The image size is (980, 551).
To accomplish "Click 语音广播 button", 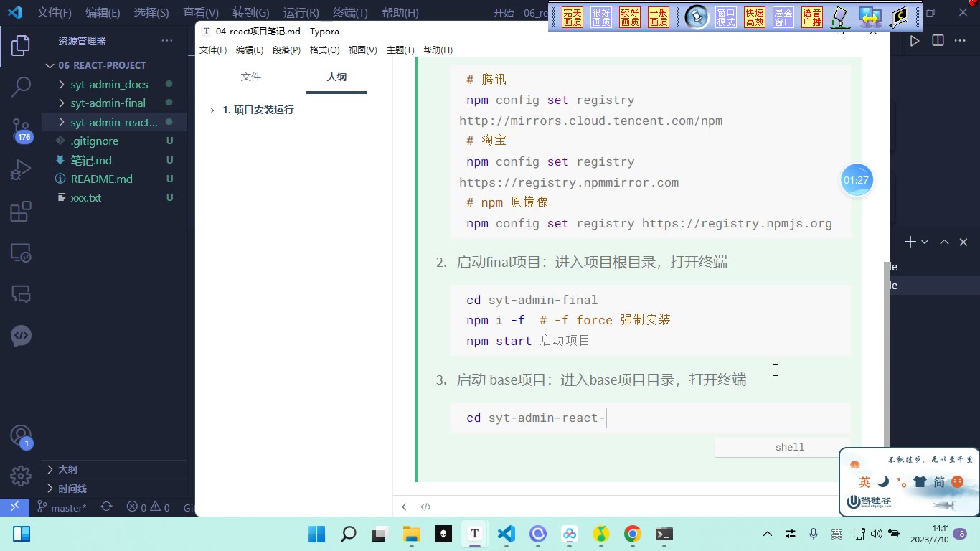I will (x=812, y=17).
